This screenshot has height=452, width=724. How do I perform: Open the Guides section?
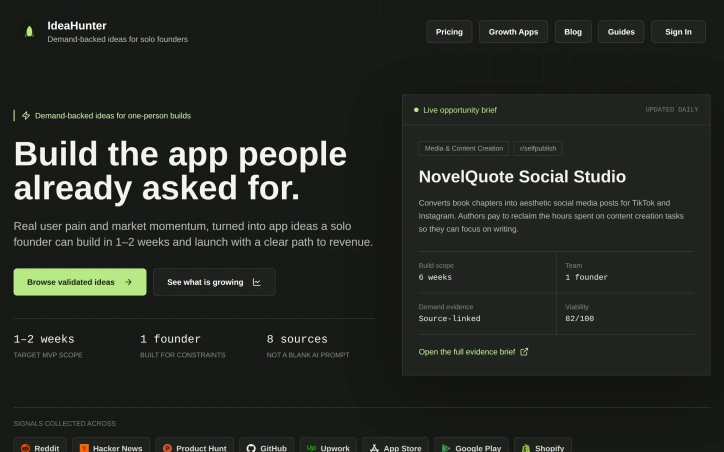point(621,32)
